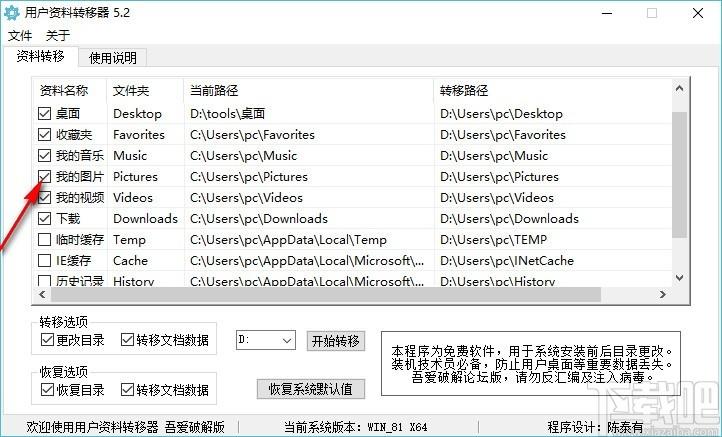Uncheck the 桌面 row checkbox
The image size is (722, 437).
click(44, 113)
